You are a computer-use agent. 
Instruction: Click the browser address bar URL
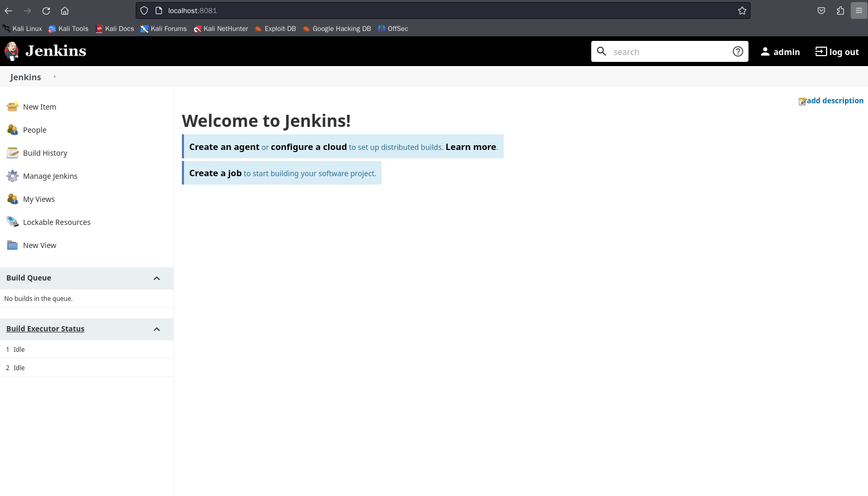coord(192,10)
